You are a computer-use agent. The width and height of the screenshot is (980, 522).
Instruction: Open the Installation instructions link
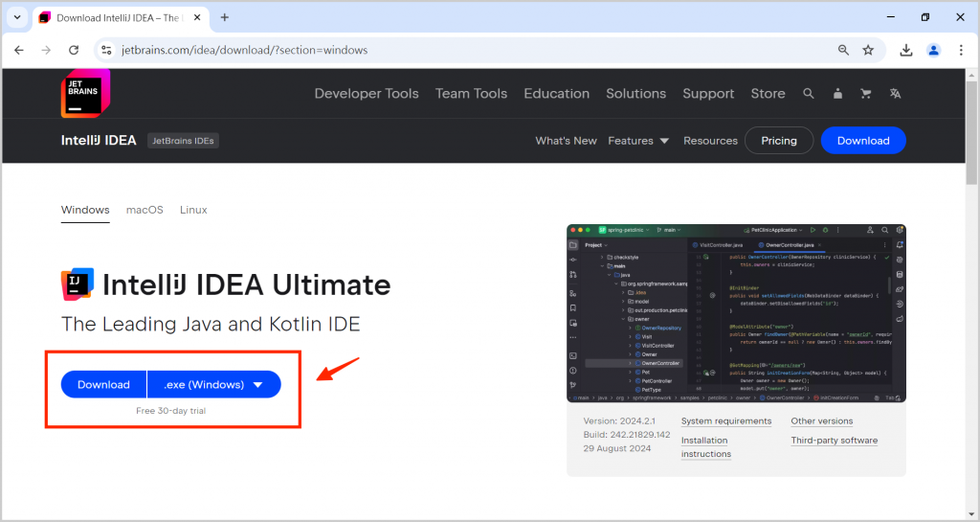click(706, 447)
